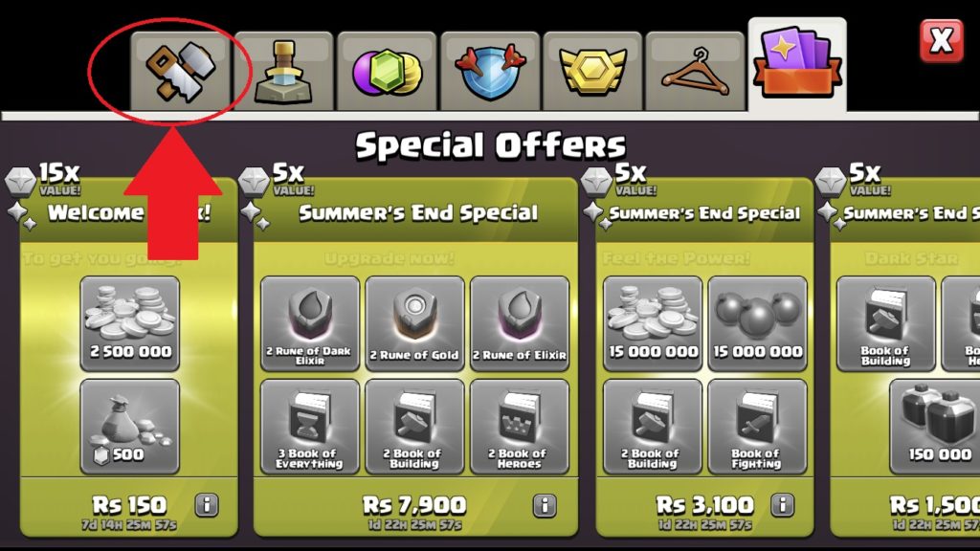980x551 pixels.
Task: Open the gold winged badge tab
Action: click(592, 72)
